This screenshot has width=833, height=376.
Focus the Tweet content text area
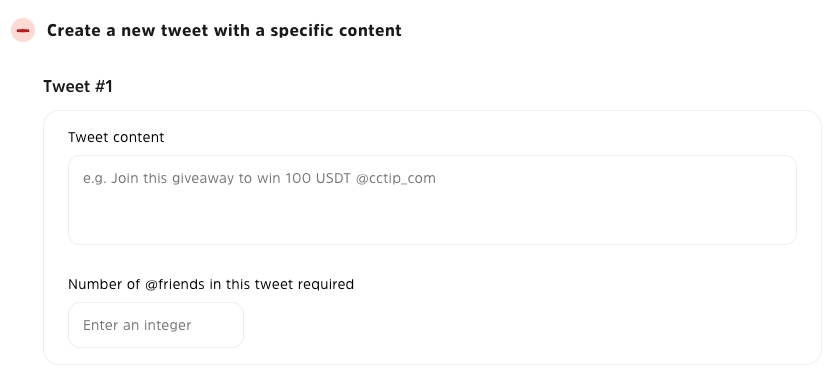click(x=432, y=200)
